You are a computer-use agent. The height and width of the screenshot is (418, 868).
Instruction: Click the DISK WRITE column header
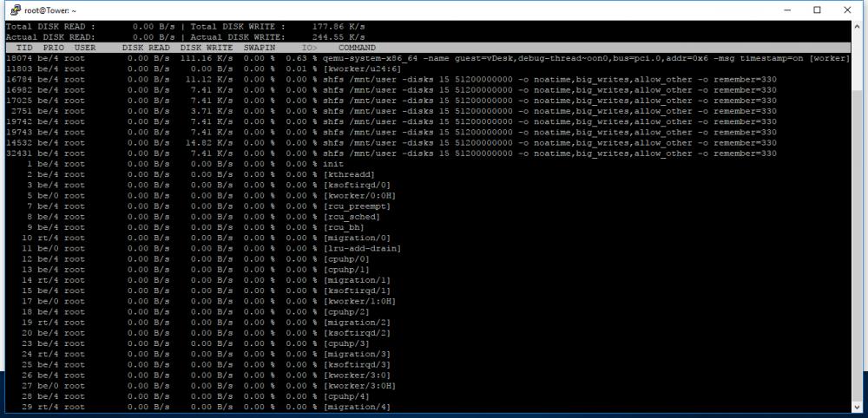[x=207, y=48]
